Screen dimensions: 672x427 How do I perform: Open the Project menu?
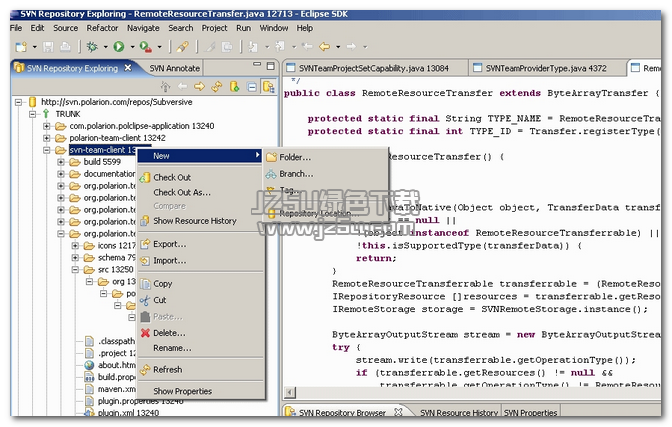coord(214,28)
